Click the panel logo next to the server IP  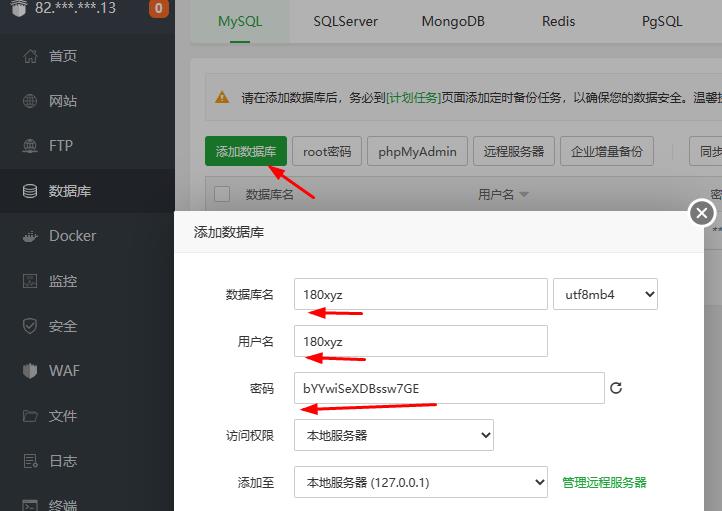click(x=19, y=8)
